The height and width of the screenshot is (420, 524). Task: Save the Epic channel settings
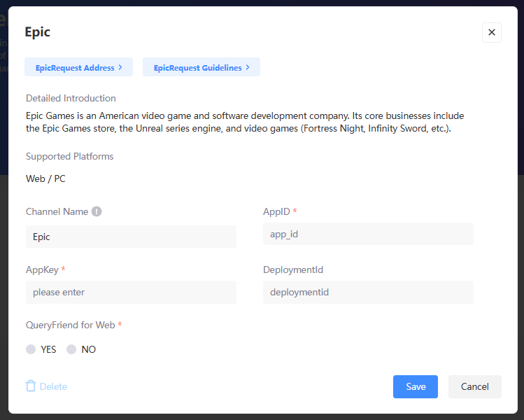point(416,386)
